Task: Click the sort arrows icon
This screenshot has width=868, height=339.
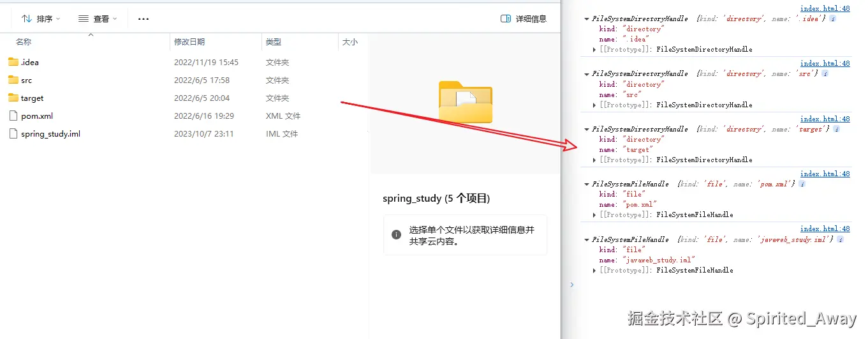Action: click(26, 19)
